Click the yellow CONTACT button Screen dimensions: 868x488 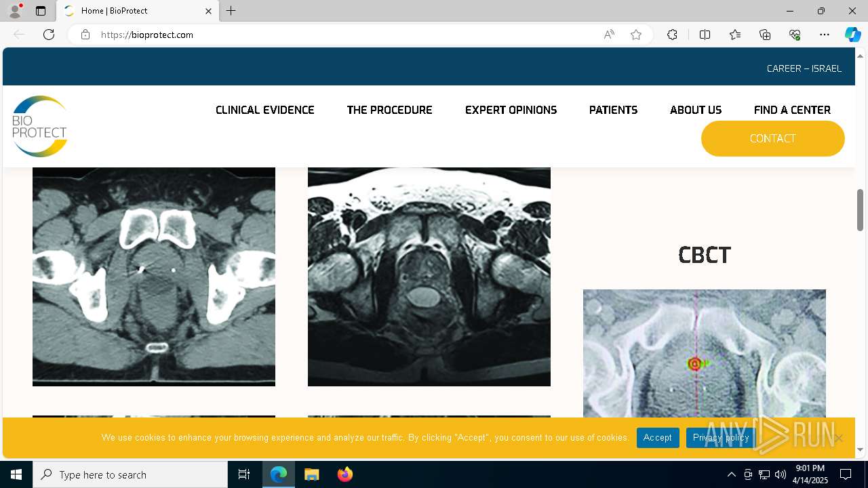click(x=773, y=138)
